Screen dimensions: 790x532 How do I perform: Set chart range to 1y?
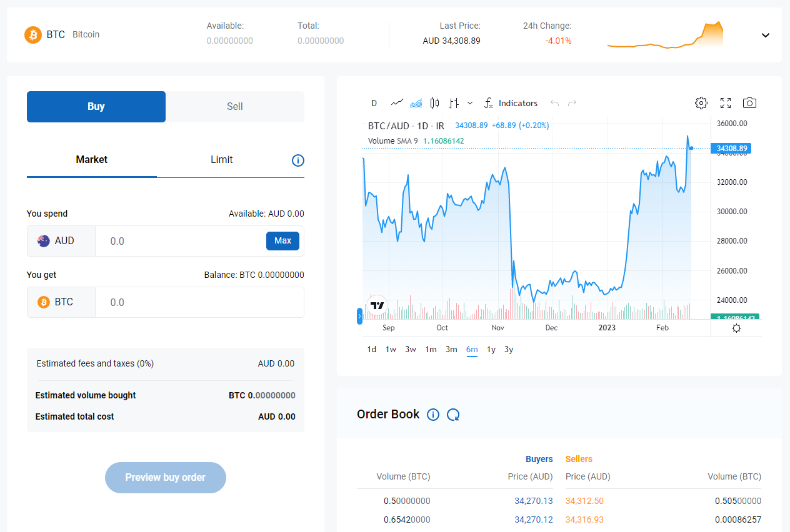coord(491,350)
